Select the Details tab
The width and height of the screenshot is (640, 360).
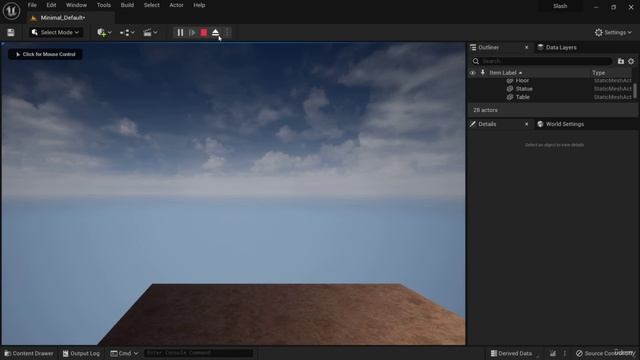pos(487,124)
